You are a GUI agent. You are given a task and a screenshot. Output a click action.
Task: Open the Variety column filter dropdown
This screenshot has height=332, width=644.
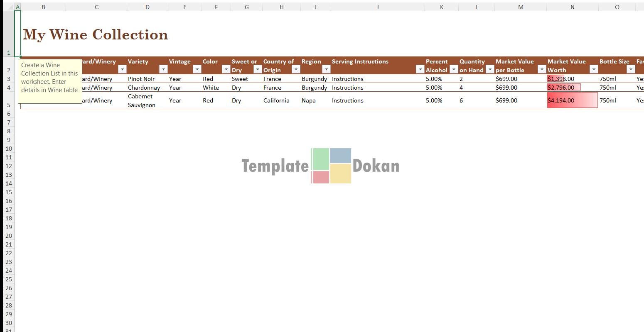pos(163,69)
